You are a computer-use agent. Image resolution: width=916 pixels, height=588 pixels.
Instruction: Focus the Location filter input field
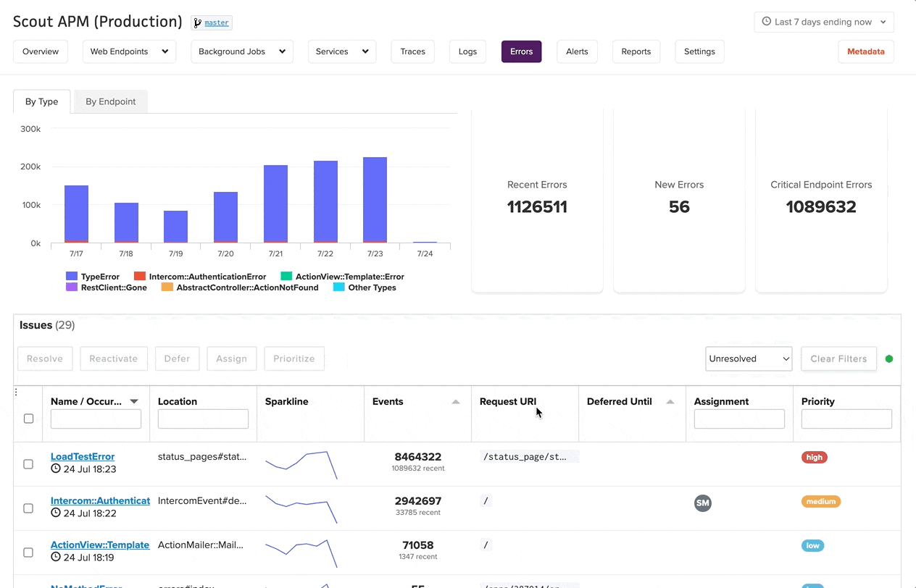(x=203, y=419)
